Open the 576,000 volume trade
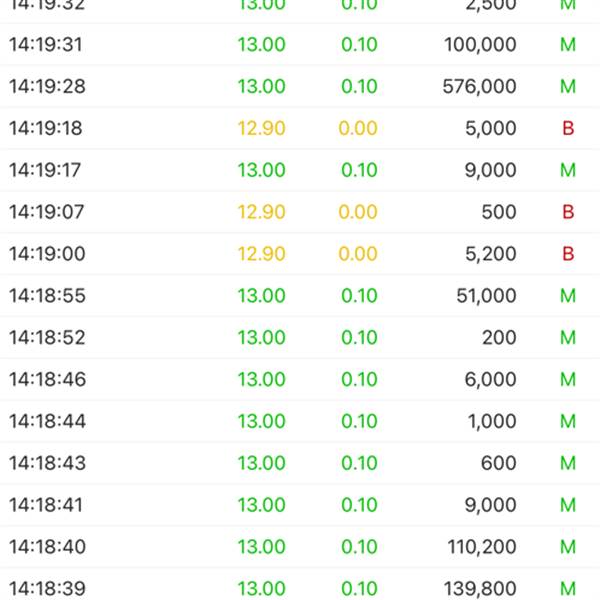 [300, 86]
